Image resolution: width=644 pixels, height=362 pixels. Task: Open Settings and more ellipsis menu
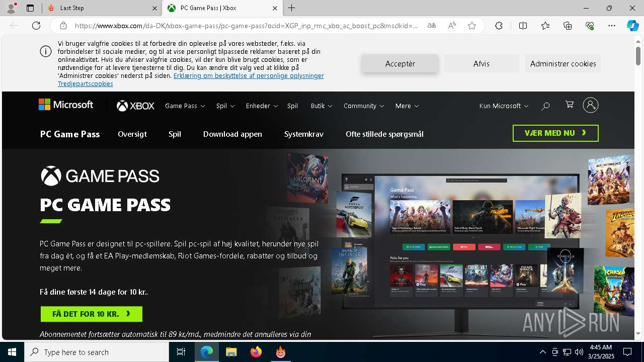[x=612, y=26]
